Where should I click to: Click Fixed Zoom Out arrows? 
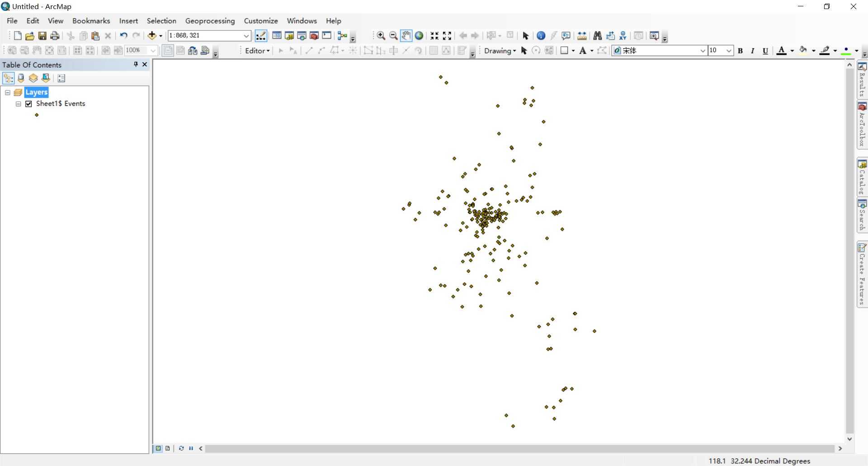click(447, 36)
